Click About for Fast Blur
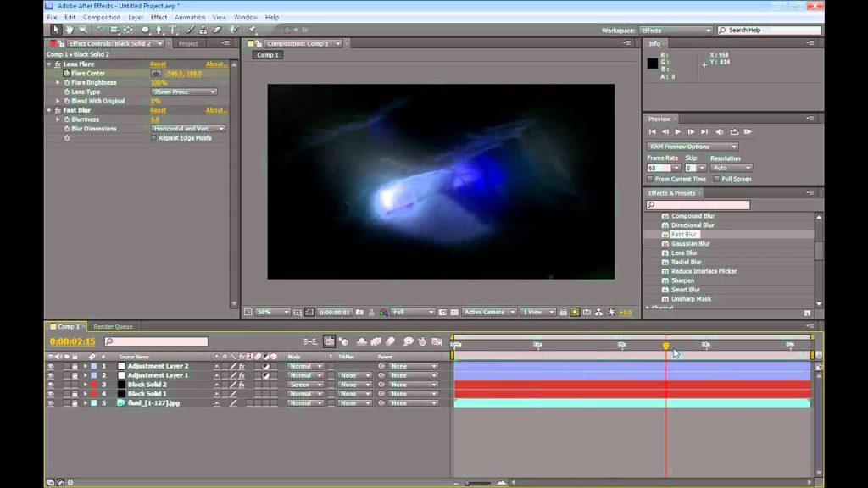Viewport: 868px width, 488px height. click(216, 110)
